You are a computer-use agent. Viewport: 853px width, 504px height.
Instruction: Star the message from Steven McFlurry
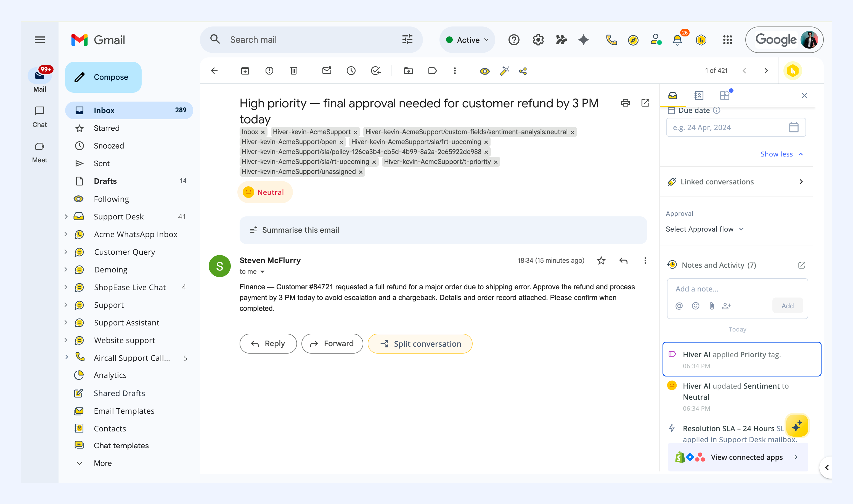(x=601, y=261)
